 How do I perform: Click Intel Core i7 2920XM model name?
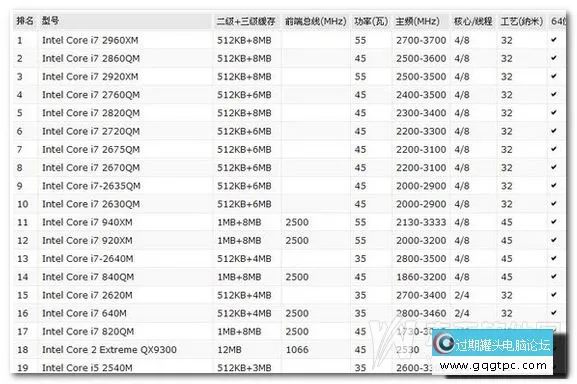click(x=90, y=77)
